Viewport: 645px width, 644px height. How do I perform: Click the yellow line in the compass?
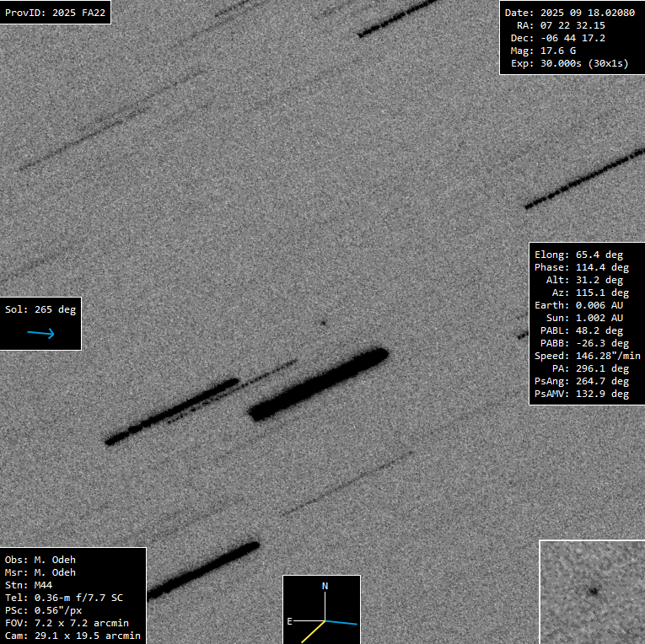pyautogui.click(x=312, y=632)
